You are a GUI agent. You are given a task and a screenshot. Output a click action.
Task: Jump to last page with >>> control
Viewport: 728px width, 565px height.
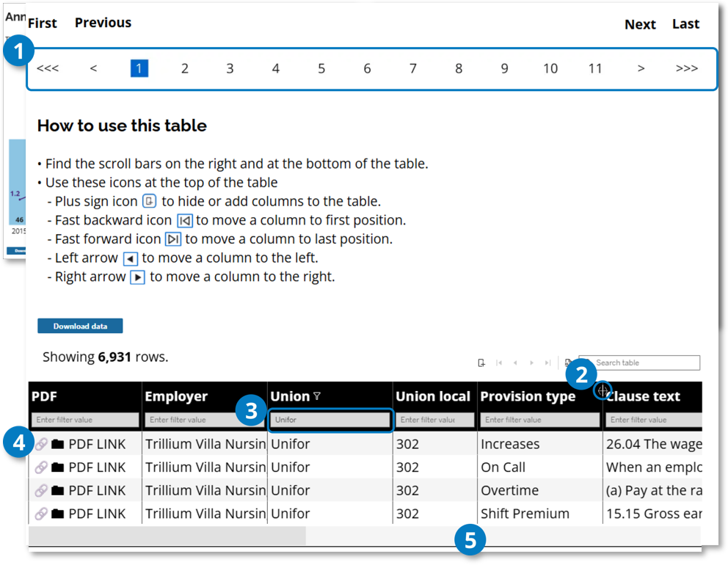(687, 69)
